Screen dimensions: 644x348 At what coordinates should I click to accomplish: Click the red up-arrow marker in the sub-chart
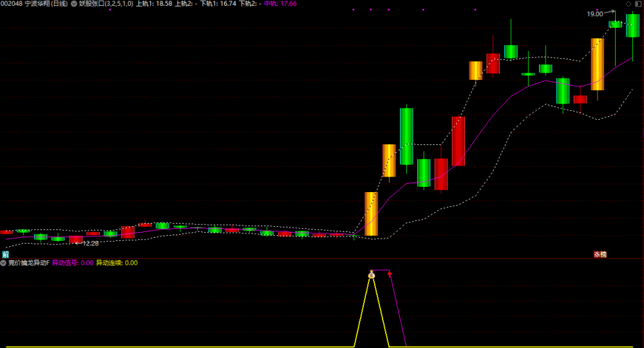[390, 274]
